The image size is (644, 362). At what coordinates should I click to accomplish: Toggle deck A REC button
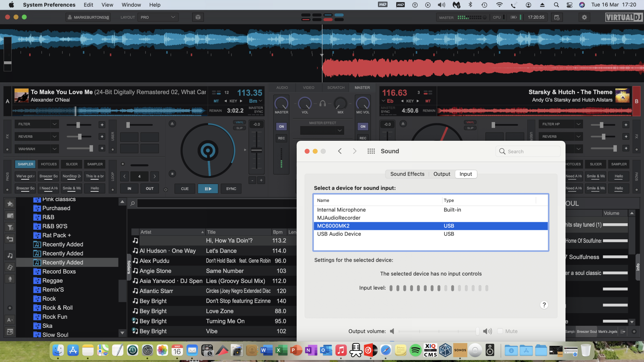281,138
